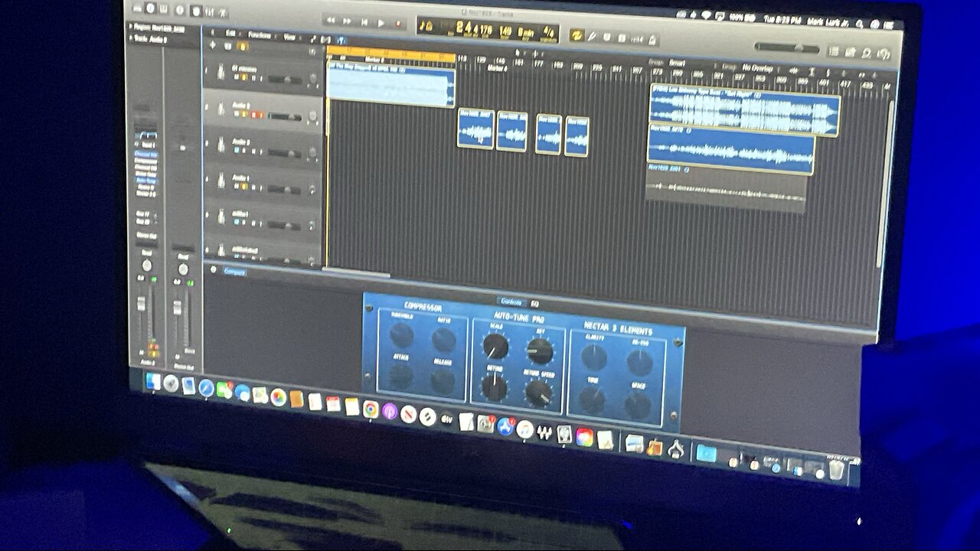Click the red Record transport button
Screen dimensions: 980x551
click(x=397, y=23)
